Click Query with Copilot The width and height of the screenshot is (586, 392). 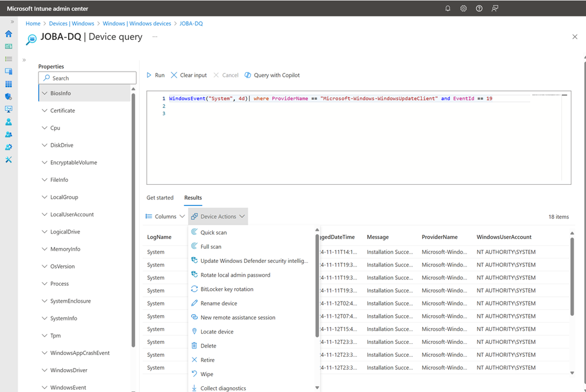[x=272, y=75]
